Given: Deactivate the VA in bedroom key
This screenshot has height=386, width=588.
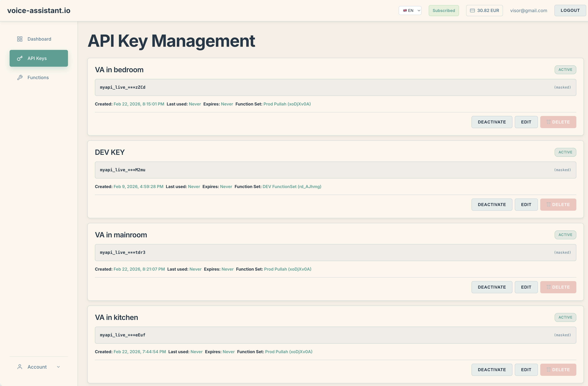Looking at the screenshot, I should point(491,122).
